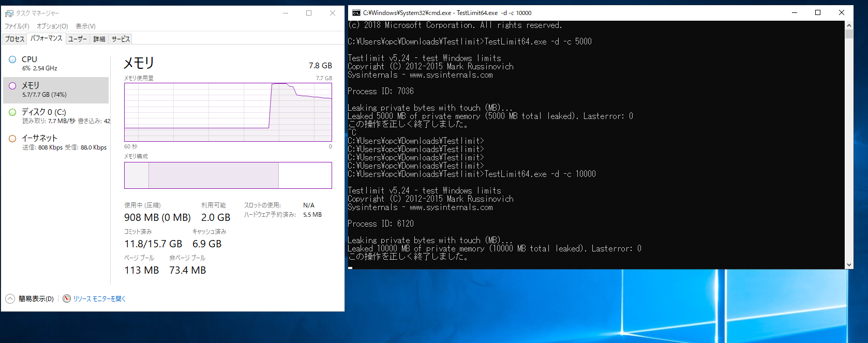Close the Task Manager window

coord(333,13)
